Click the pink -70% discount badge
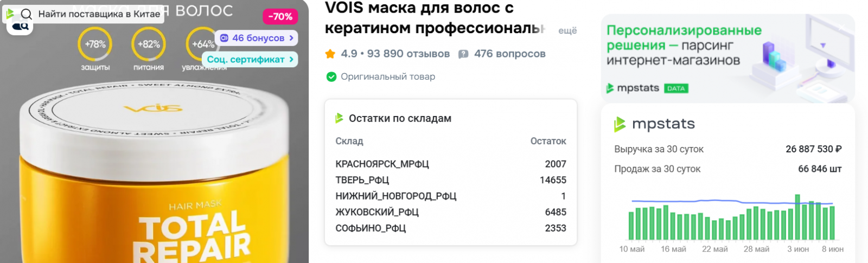This screenshot has height=263, width=868. [x=280, y=17]
